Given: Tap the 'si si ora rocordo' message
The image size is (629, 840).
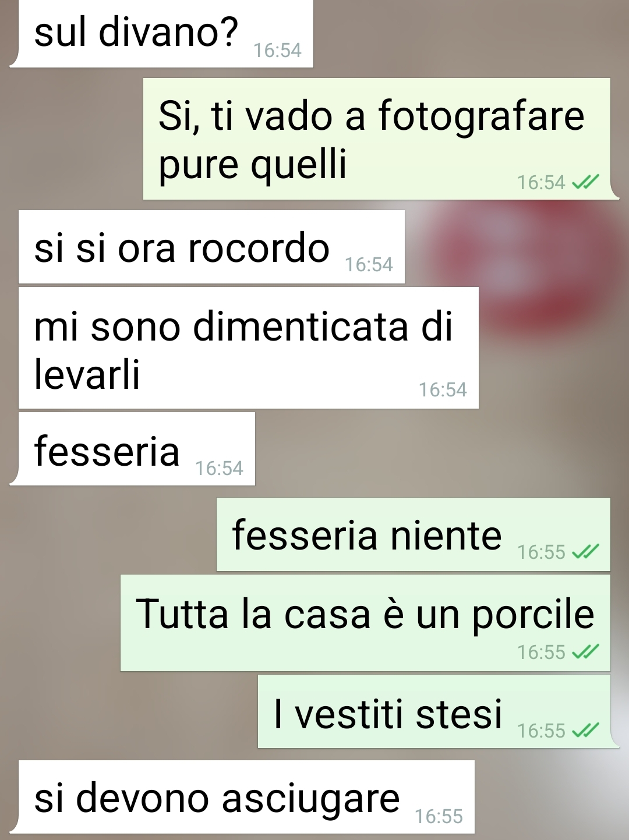Looking at the screenshot, I should (211, 247).
